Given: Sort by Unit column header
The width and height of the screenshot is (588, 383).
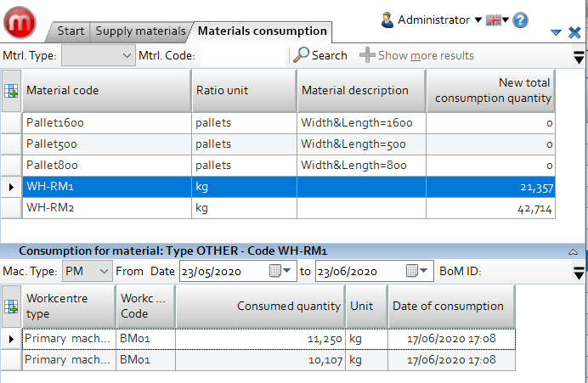Looking at the screenshot, I should pos(366,307).
